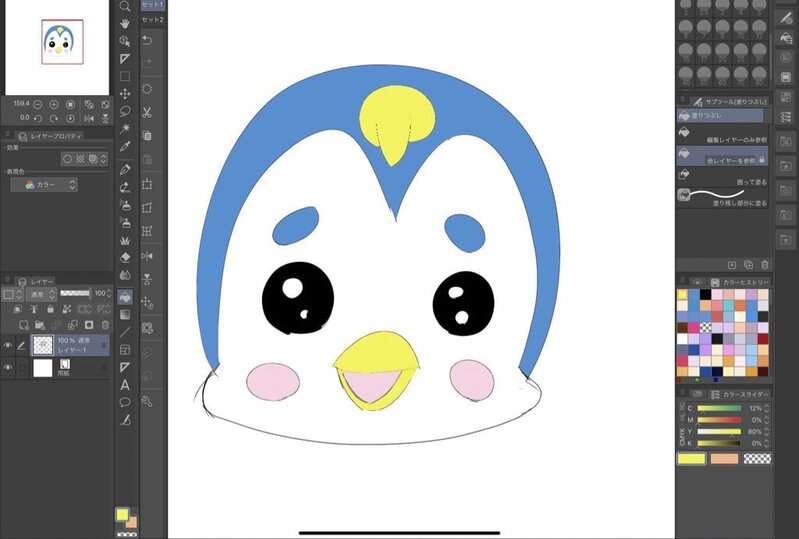This screenshot has width=799, height=539.
Task: Click the Copy icon in command bar
Action: point(147,136)
